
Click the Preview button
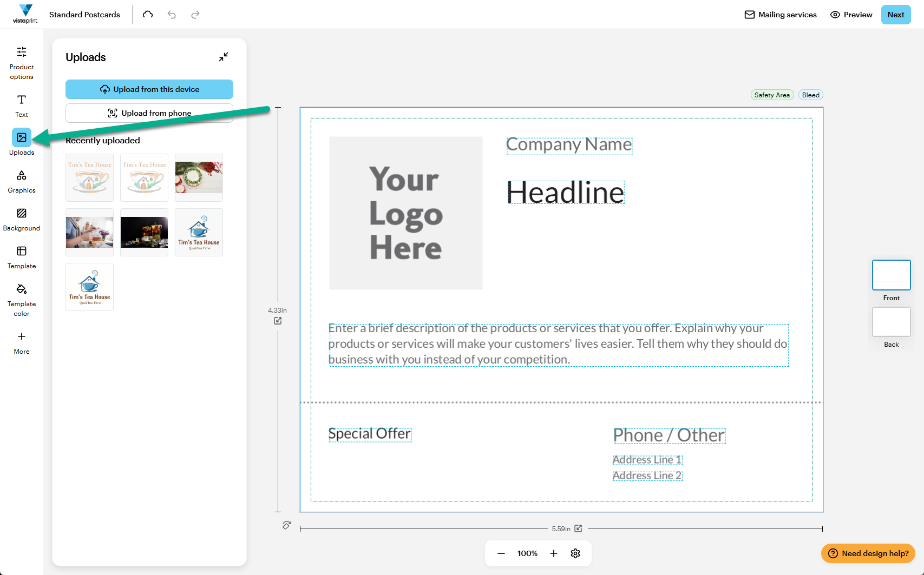(851, 15)
